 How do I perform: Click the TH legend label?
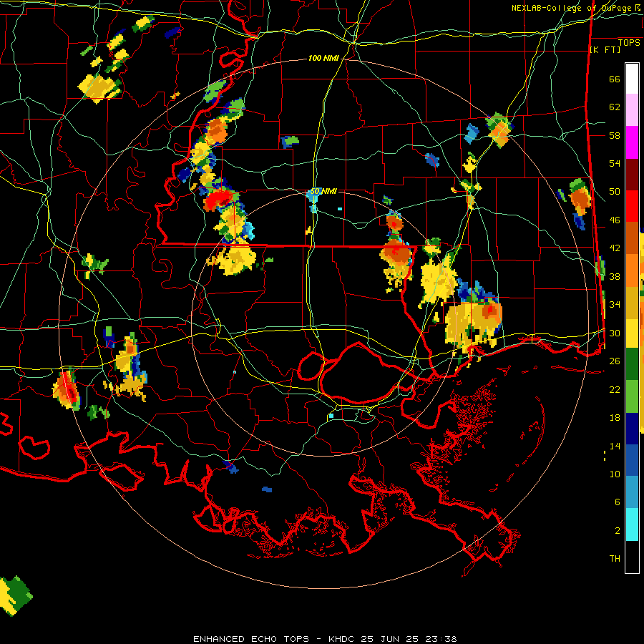point(615,559)
